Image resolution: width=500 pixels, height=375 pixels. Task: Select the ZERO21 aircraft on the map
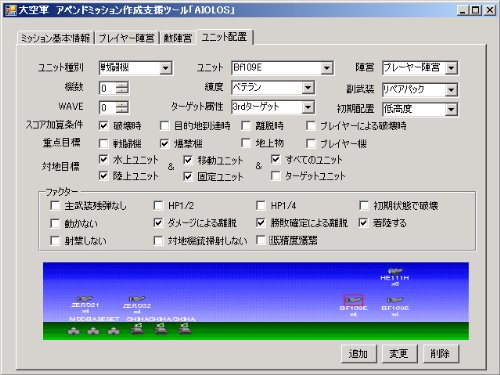click(85, 299)
